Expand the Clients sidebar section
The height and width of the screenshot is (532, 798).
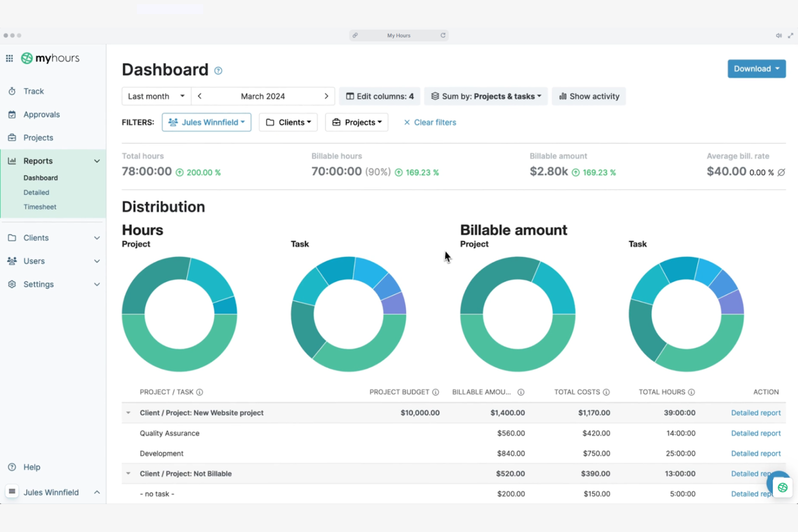(97, 238)
